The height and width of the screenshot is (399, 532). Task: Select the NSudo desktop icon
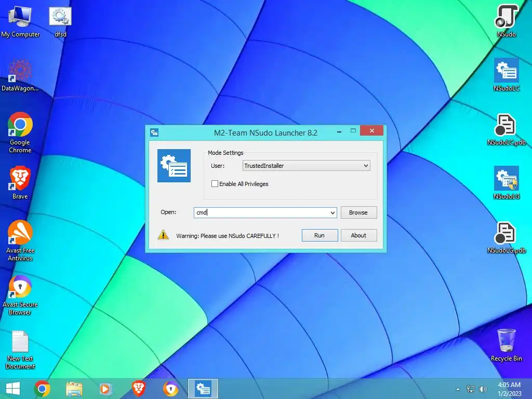click(x=506, y=20)
